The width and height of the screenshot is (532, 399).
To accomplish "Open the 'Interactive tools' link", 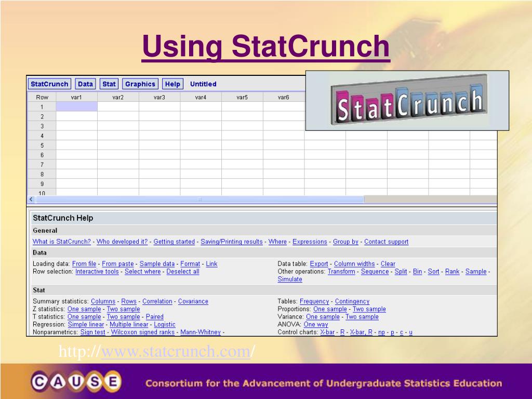I will (97, 271).
